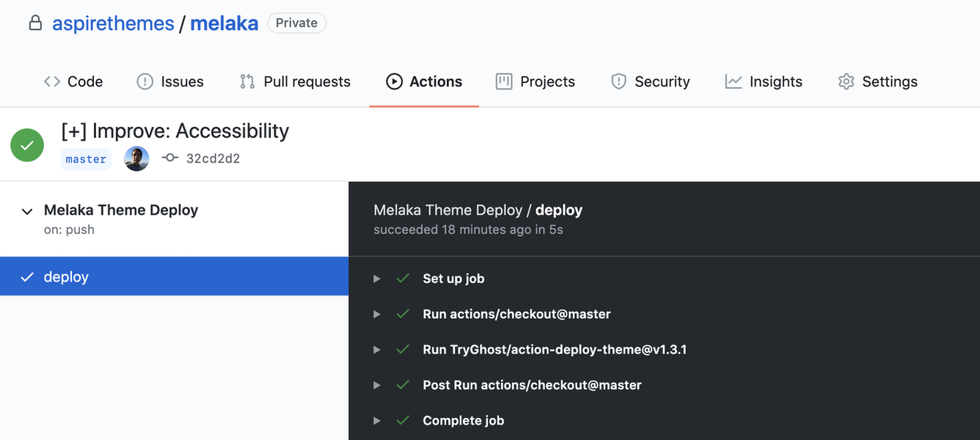Image resolution: width=980 pixels, height=440 pixels.
Task: Click the commit node icon beside 32cd2d2
Action: click(x=170, y=158)
